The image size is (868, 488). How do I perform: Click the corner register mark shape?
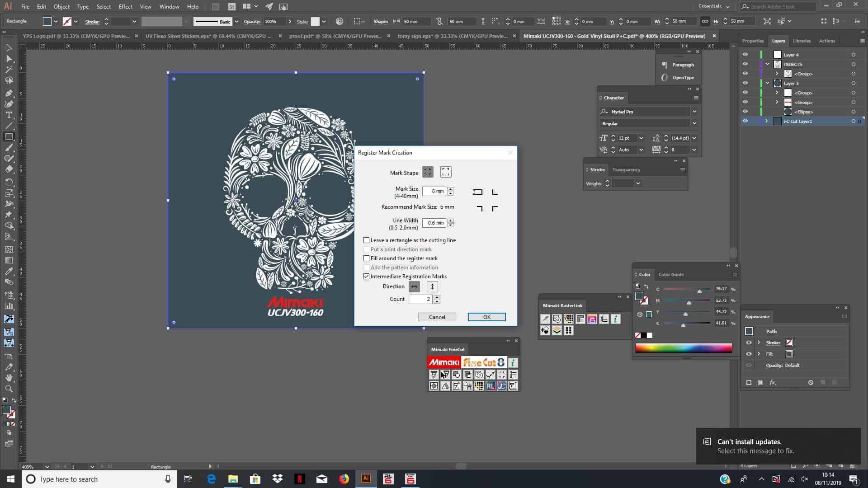click(446, 172)
